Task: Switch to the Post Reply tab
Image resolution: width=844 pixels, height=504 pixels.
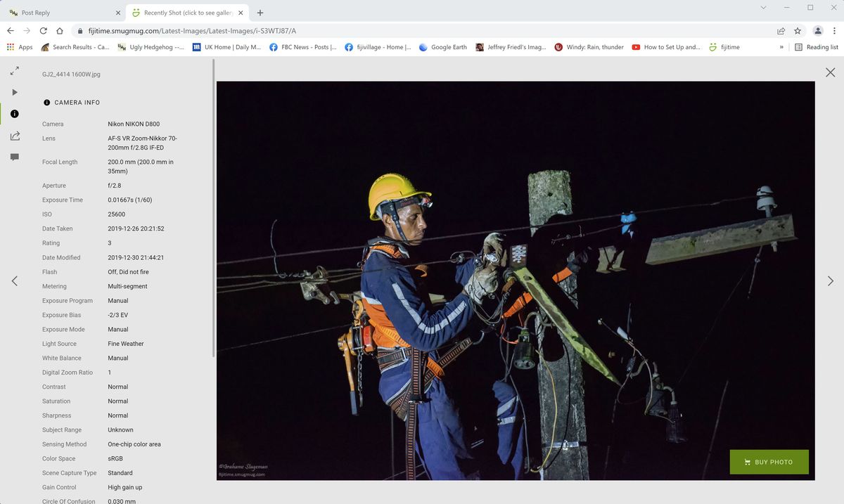Action: (65, 13)
